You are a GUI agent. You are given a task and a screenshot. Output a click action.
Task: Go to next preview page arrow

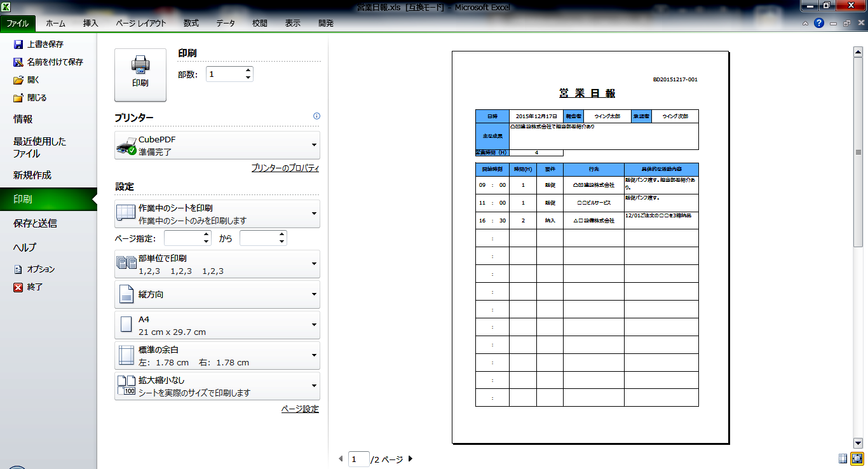(410, 459)
